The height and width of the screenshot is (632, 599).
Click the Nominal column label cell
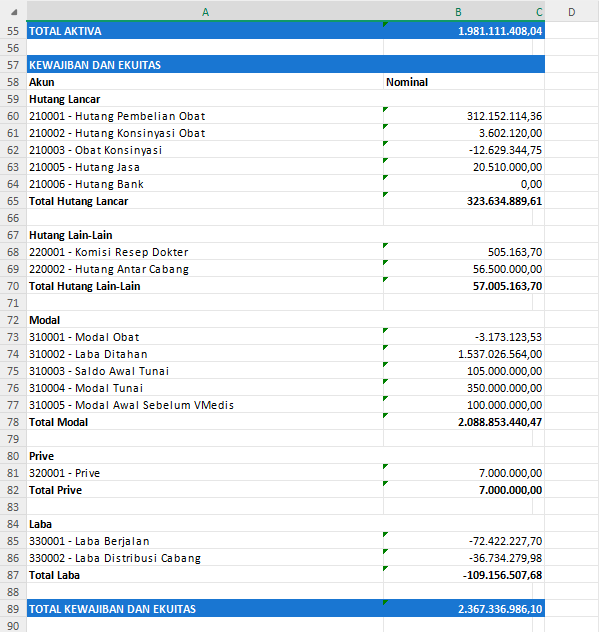click(x=464, y=82)
